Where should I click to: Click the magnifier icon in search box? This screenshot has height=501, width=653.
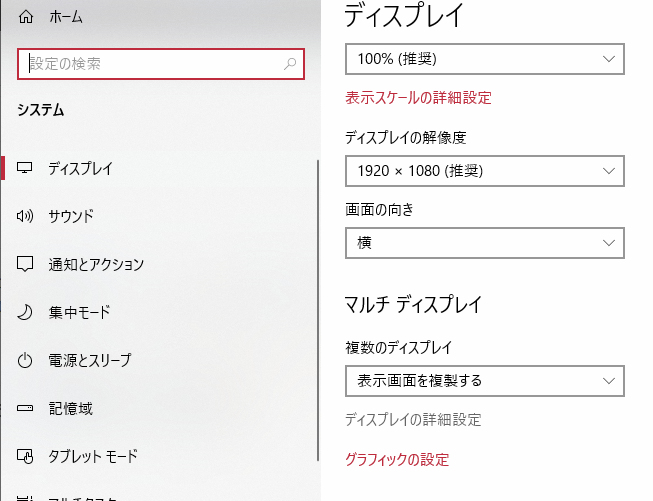tap(290, 64)
